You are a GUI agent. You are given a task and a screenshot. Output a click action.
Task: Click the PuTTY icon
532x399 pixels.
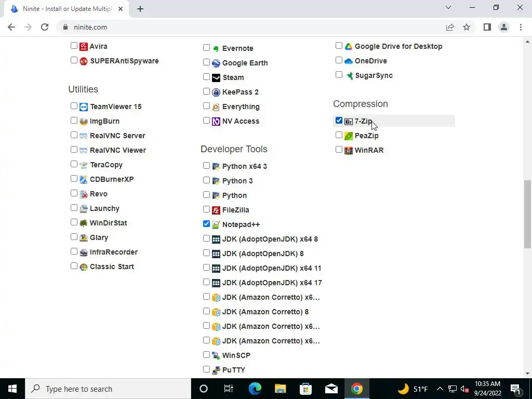[x=216, y=370]
